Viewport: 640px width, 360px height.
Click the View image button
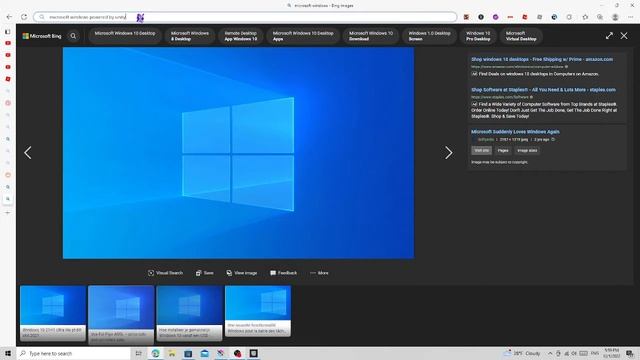point(242,273)
